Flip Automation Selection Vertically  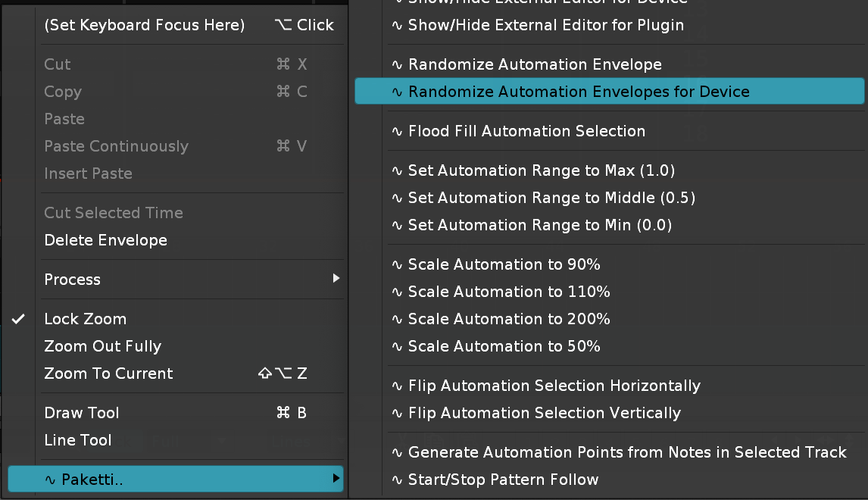[544, 413]
